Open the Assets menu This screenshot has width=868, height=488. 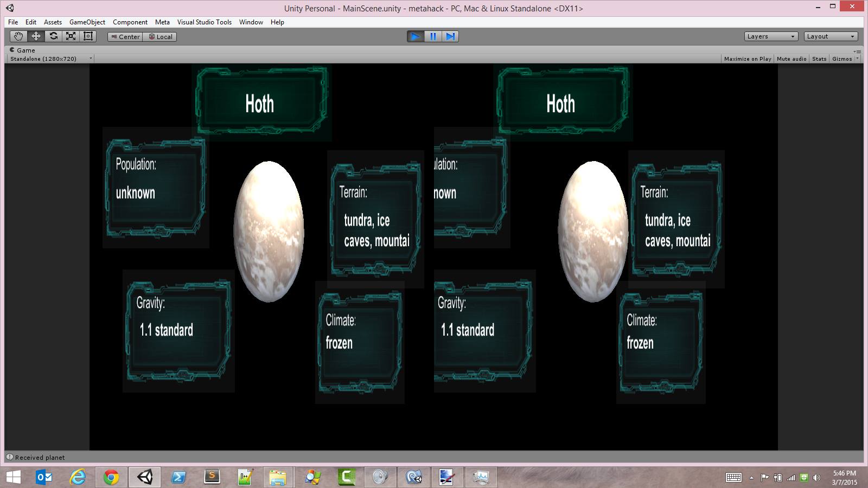point(53,22)
